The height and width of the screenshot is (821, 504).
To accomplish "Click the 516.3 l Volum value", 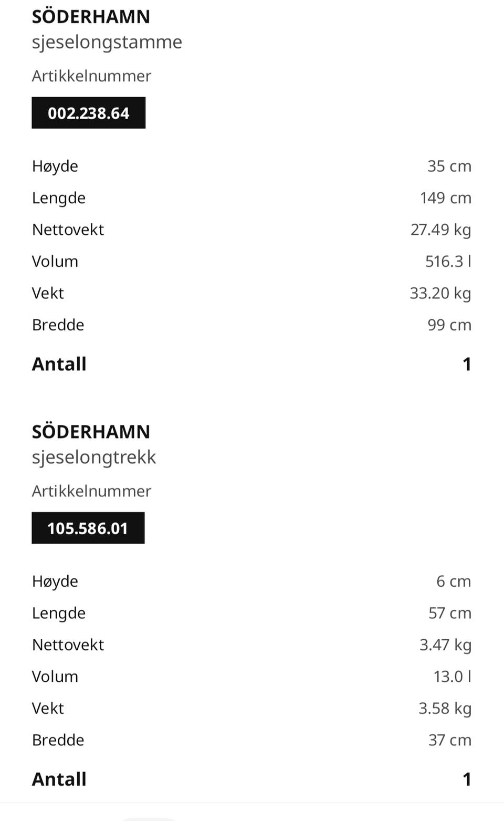I will point(448,261).
